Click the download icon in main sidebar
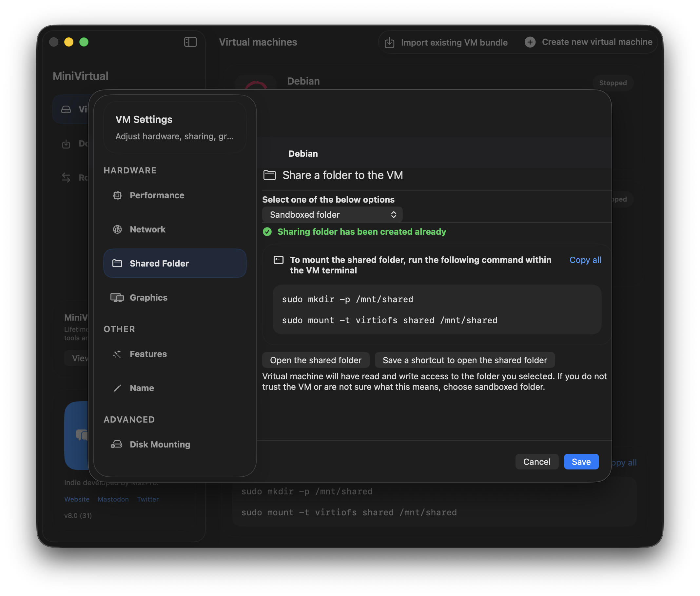The height and width of the screenshot is (596, 700). [66, 144]
